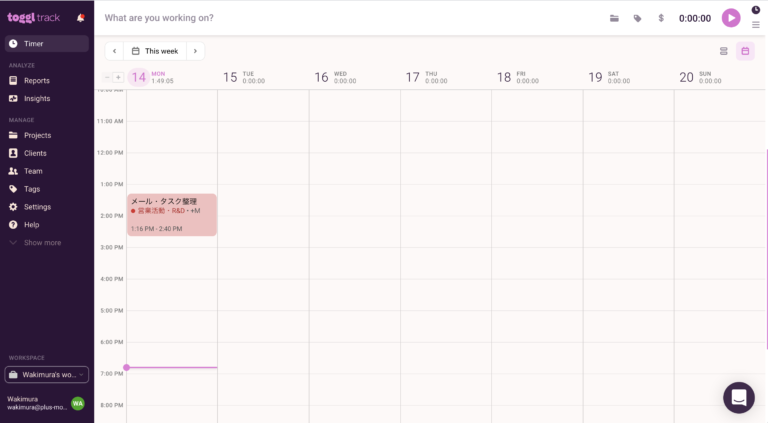This screenshot has height=423, width=768.
Task: Open the This week date picker
Action: click(x=155, y=51)
